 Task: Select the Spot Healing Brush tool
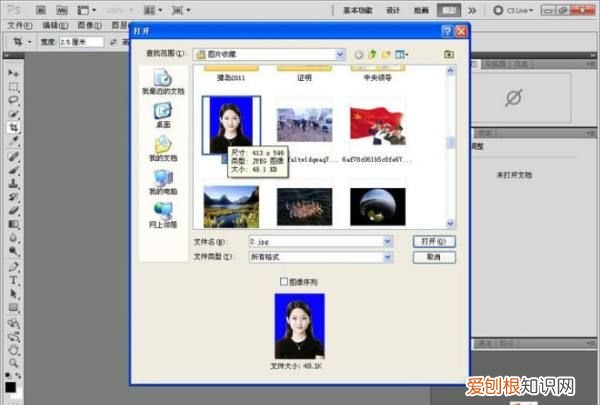click(13, 156)
